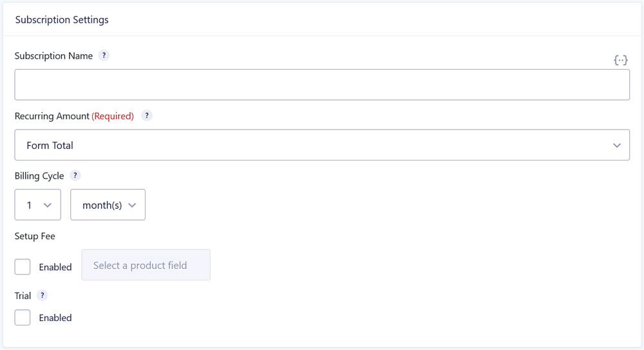Click the Subscription Settings panel heading
This screenshot has height=350, width=644.
[62, 20]
